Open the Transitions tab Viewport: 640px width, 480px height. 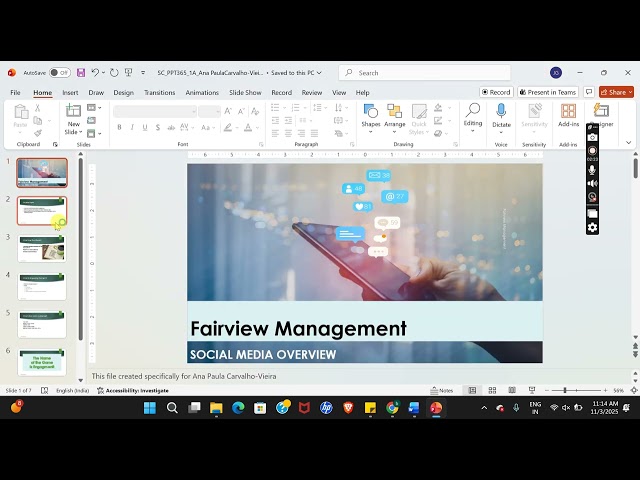point(160,93)
